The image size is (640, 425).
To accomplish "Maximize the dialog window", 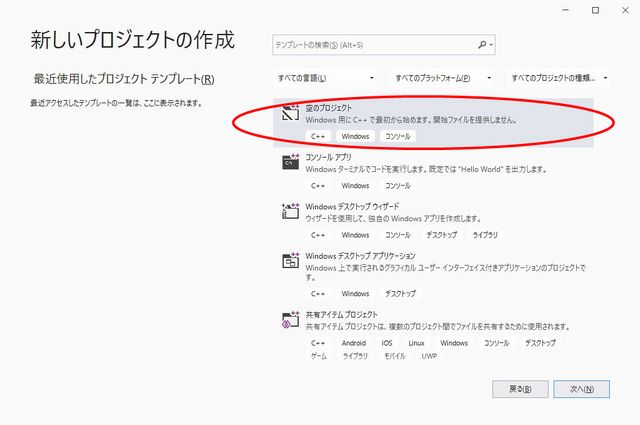I will [595, 10].
